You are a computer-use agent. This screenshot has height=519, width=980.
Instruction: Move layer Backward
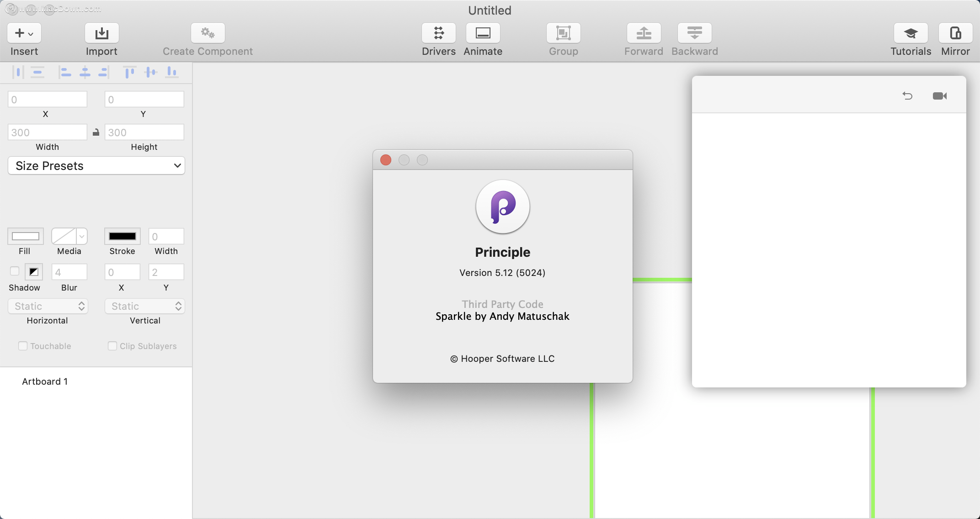coord(695,33)
